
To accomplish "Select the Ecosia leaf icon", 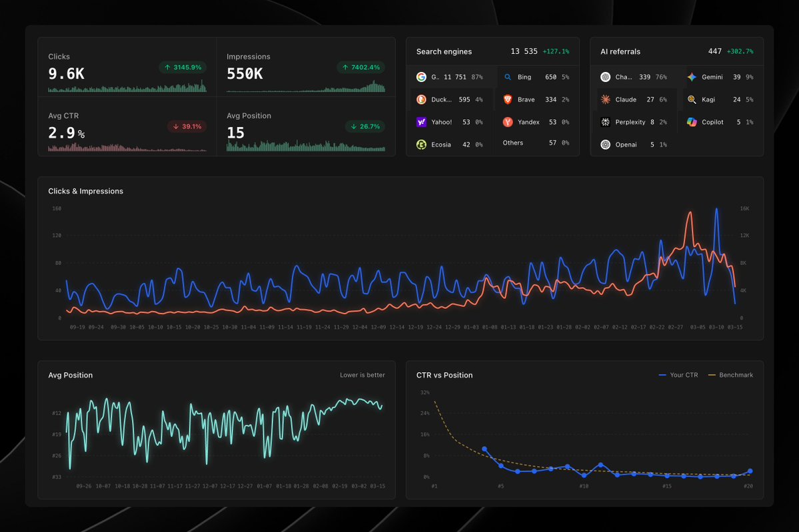I will point(421,144).
